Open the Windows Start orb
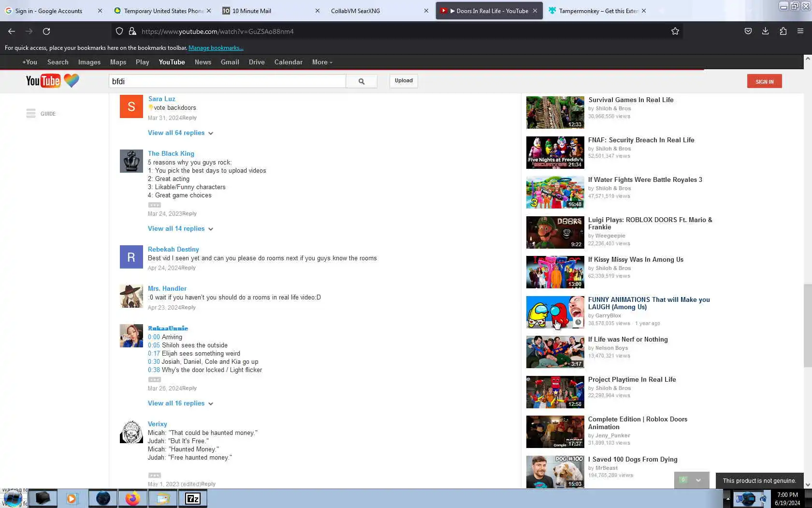The width and height of the screenshot is (812, 508). [13, 498]
